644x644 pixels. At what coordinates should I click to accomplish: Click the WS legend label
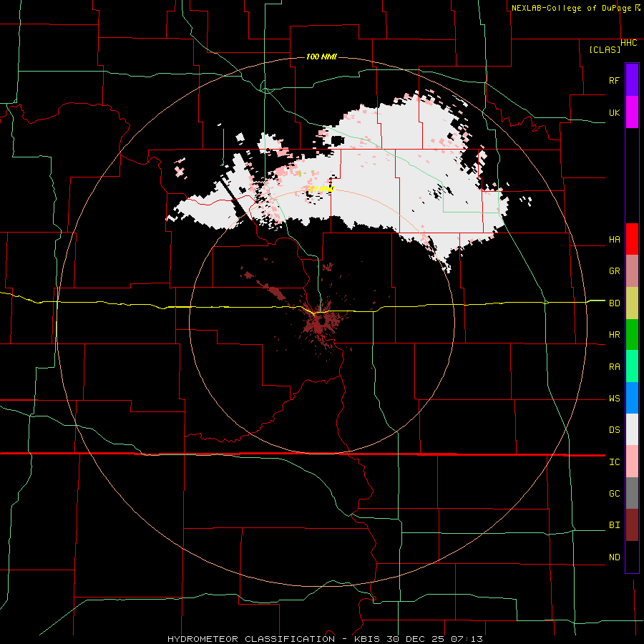pos(614,399)
